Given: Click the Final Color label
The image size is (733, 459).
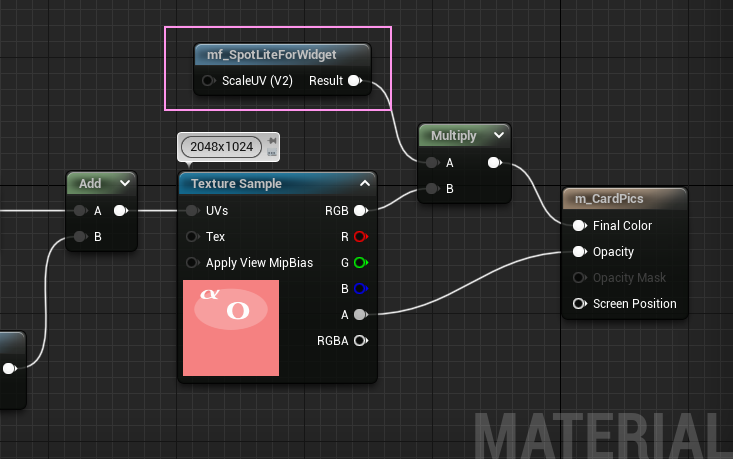Looking at the screenshot, I should pyautogui.click(x=622, y=226).
